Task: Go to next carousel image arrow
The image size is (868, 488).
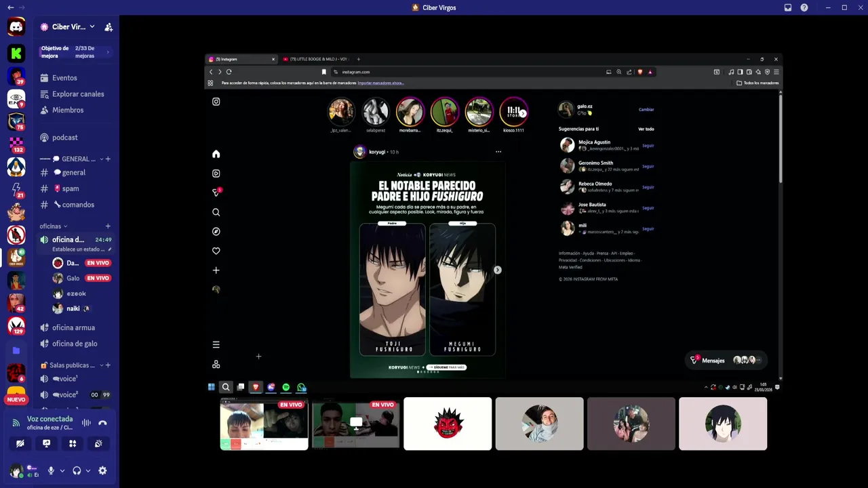Action: (x=497, y=270)
